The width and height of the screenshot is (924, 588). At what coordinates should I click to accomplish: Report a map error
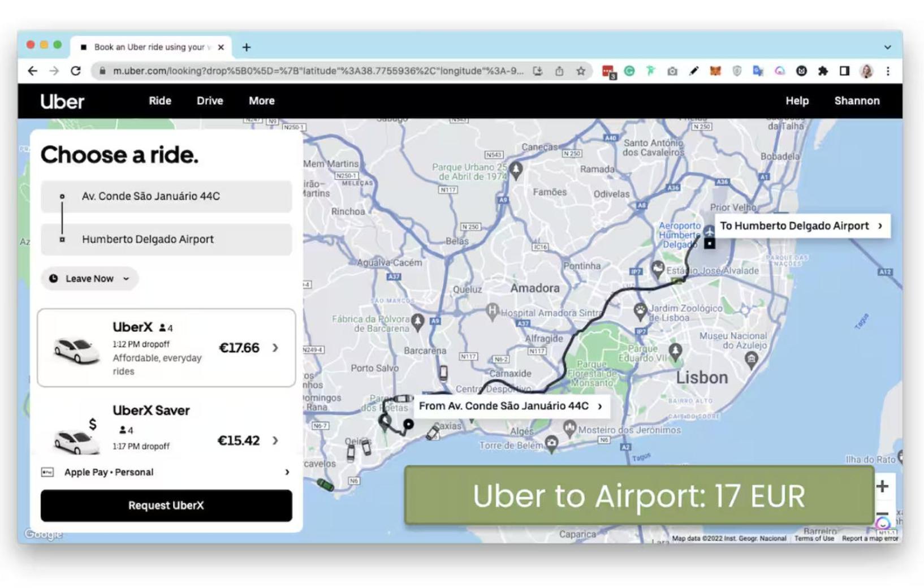pos(870,538)
